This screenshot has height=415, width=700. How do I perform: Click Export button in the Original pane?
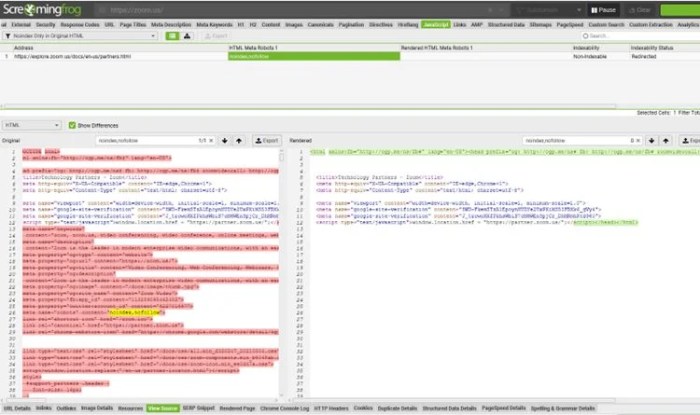pyautogui.click(x=267, y=141)
